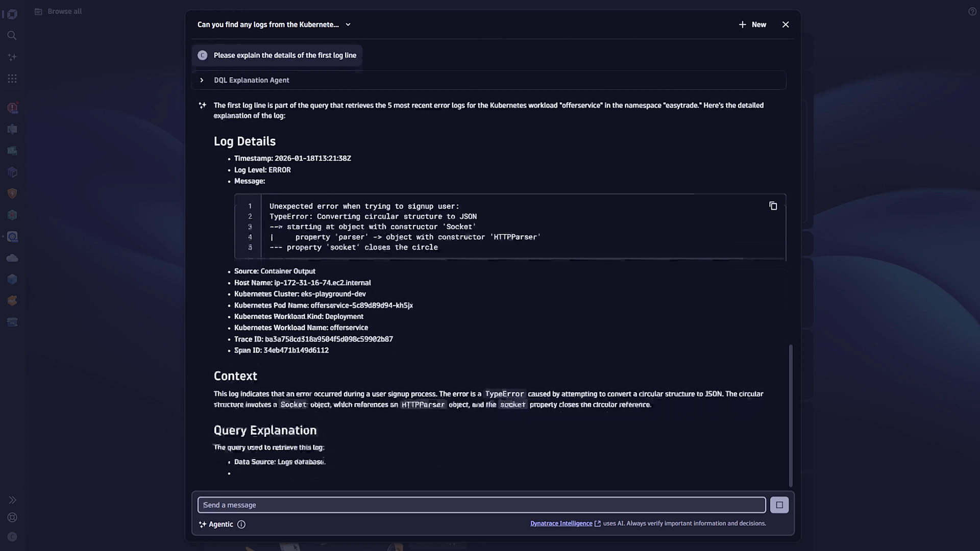This screenshot has height=551, width=980.
Task: Open the problems alert icon in sidebar
Action: (x=12, y=108)
